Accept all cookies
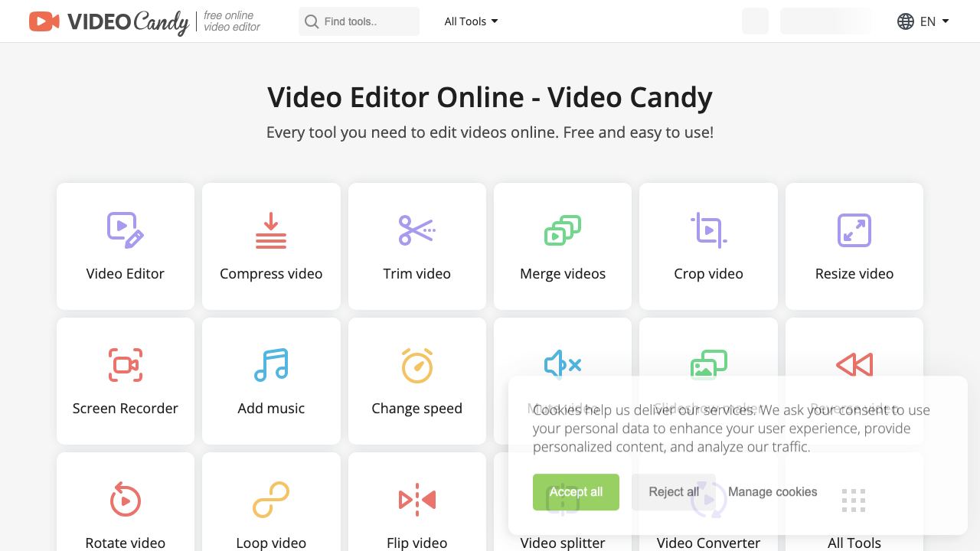Viewport: 980px width, 551px height. click(x=576, y=492)
